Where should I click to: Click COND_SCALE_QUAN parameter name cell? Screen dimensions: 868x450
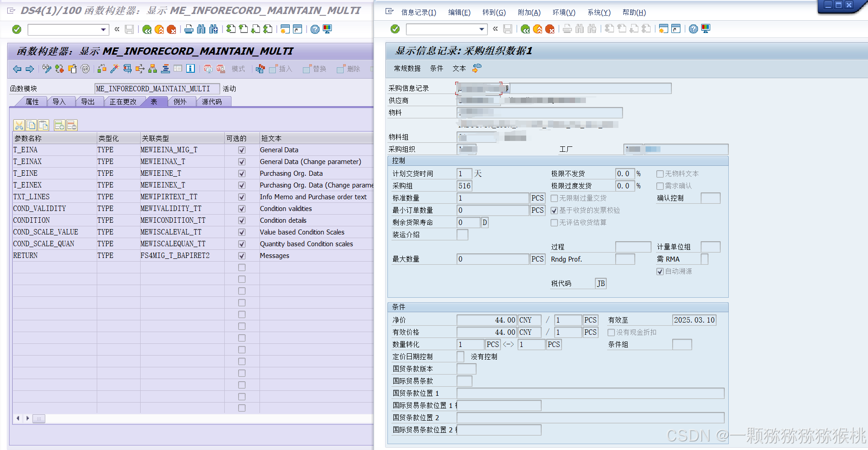(x=55, y=244)
